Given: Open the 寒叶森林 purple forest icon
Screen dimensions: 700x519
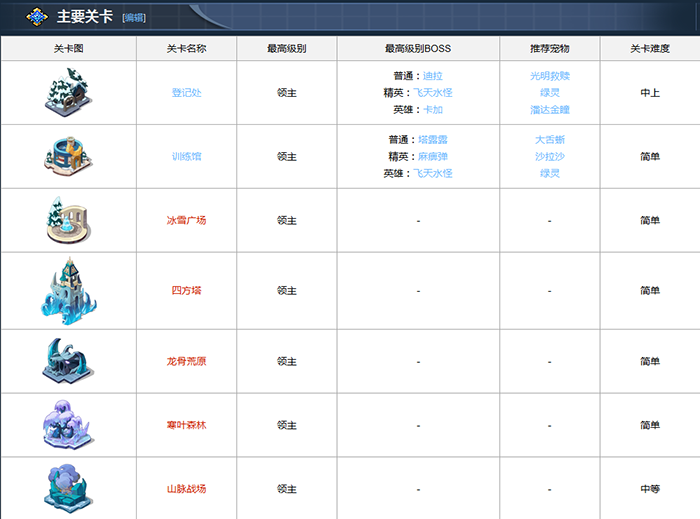Looking at the screenshot, I should tap(68, 425).
